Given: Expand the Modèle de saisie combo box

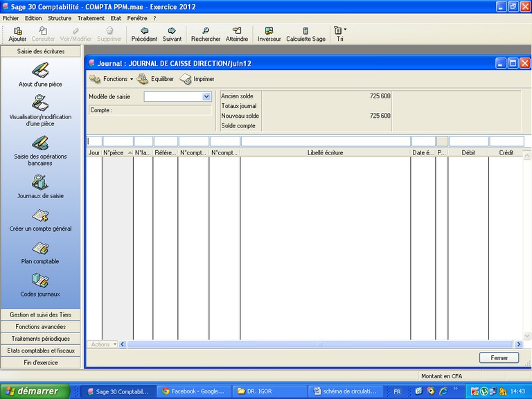Looking at the screenshot, I should tap(206, 97).
